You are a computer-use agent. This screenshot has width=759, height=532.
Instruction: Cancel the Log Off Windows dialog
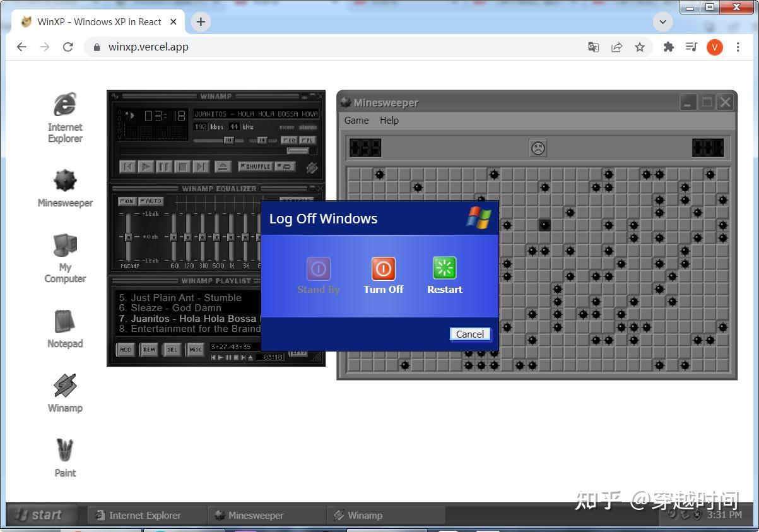pos(470,334)
